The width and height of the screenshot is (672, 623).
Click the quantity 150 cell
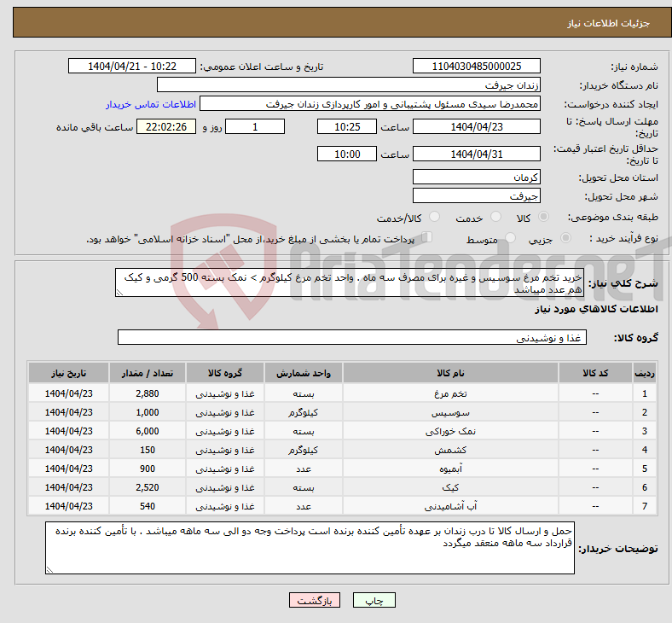pyautogui.click(x=148, y=451)
